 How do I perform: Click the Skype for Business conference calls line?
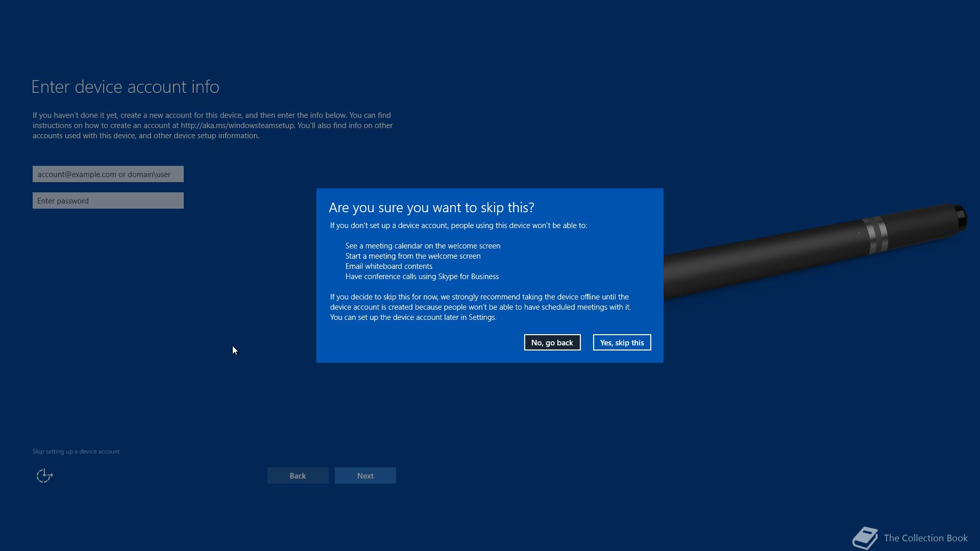point(422,277)
